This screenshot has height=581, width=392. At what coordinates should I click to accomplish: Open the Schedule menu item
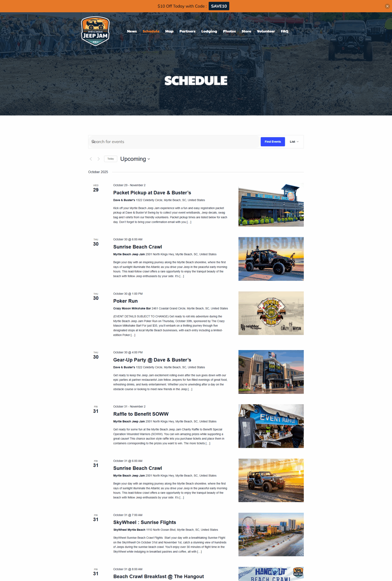click(x=151, y=31)
